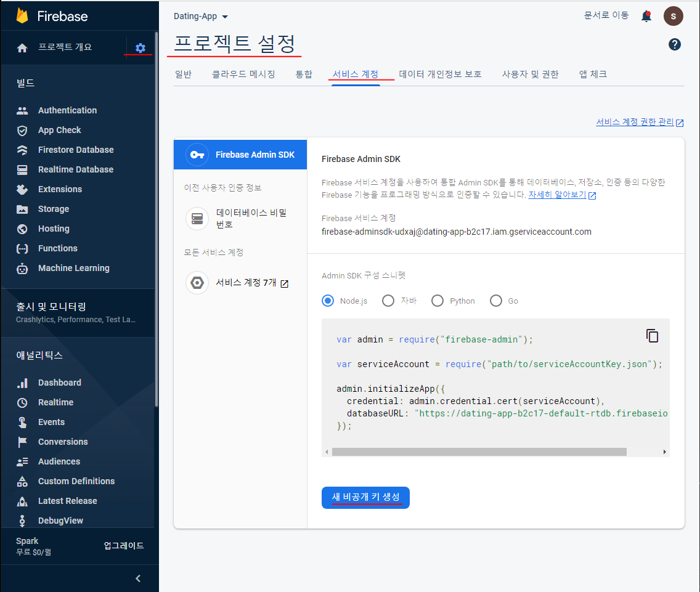Viewport: 700px width, 592px height.
Task: Click the Firebase flame logo
Action: pos(22,15)
